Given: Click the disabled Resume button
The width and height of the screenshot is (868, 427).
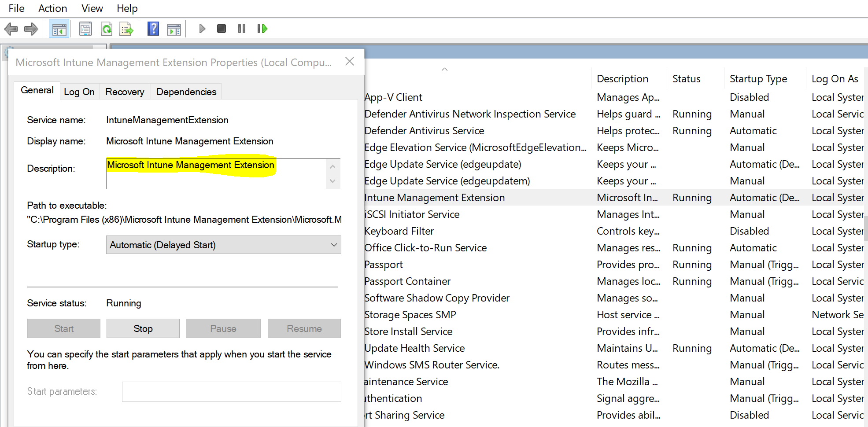Looking at the screenshot, I should (304, 328).
